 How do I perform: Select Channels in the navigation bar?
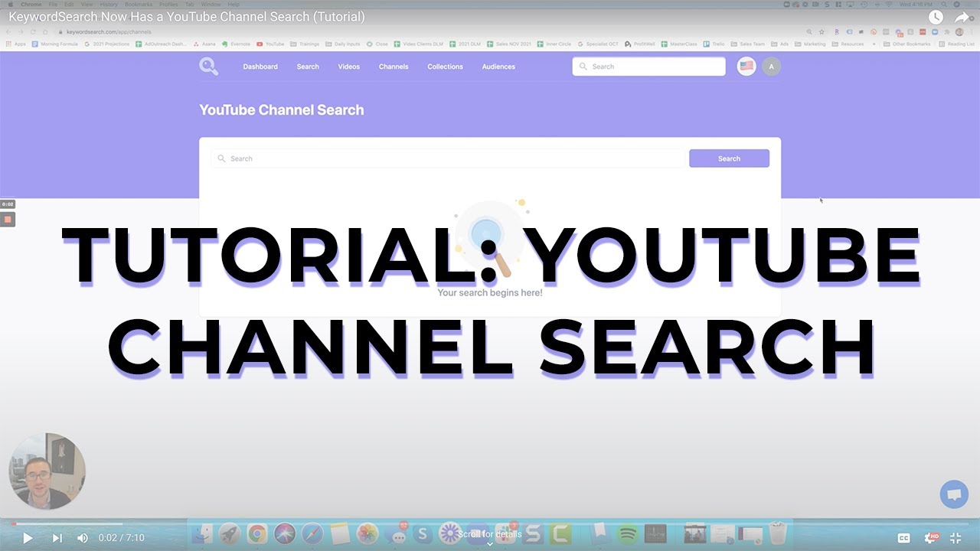click(394, 67)
